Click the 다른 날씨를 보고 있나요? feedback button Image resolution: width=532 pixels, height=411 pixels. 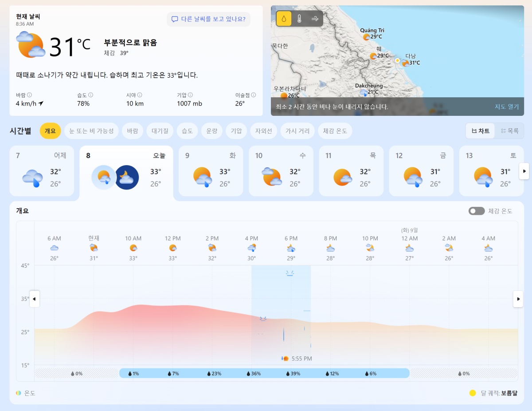(208, 19)
